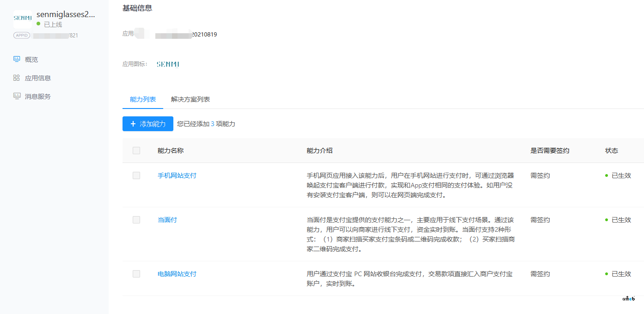Click the 当面付 description text
Image resolution: width=644 pixels, height=314 pixels.
point(411,234)
